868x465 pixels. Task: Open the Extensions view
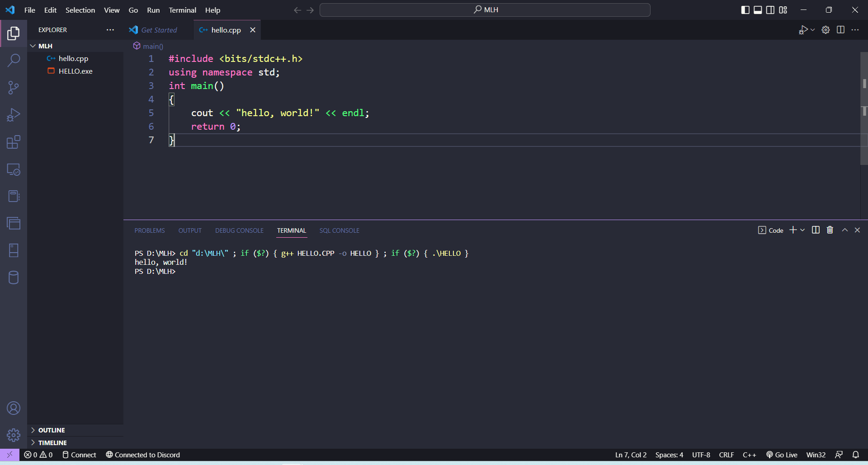tap(14, 142)
